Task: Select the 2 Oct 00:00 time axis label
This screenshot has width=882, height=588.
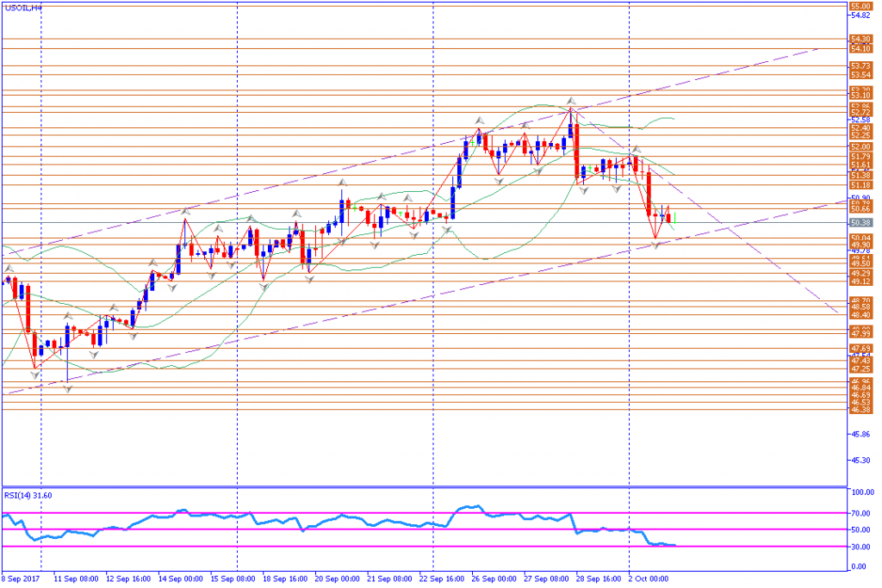Action: [x=648, y=579]
